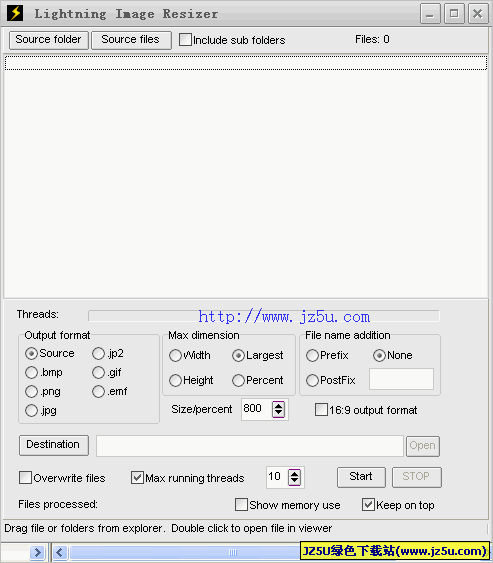Click the Start button
This screenshot has height=563, width=493.
[361, 477]
